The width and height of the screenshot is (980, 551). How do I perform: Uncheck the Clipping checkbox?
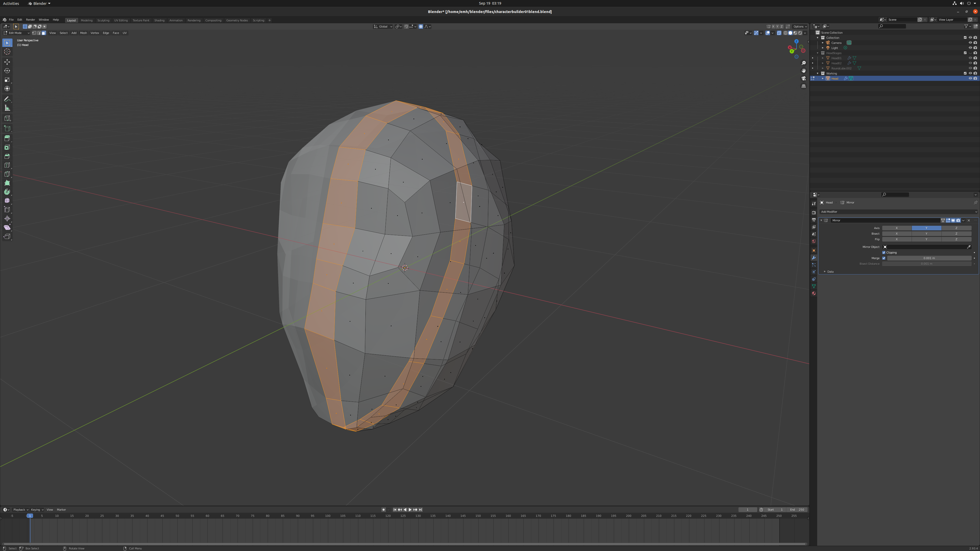884,253
